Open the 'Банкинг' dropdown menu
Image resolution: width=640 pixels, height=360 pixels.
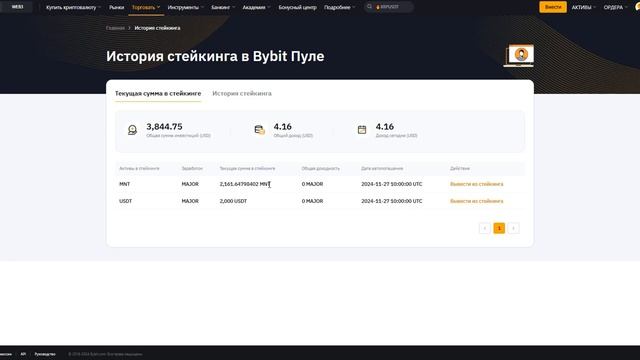pyautogui.click(x=223, y=7)
